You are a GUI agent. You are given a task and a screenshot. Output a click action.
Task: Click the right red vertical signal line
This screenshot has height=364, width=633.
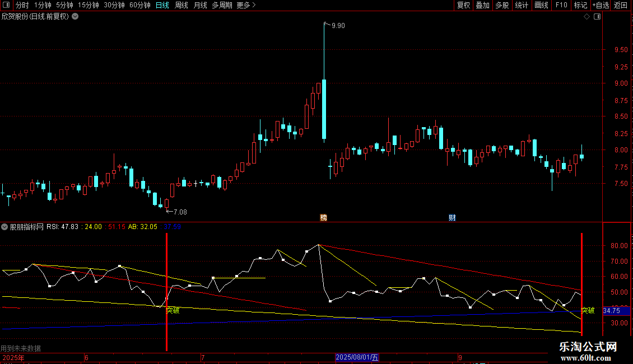click(581, 284)
